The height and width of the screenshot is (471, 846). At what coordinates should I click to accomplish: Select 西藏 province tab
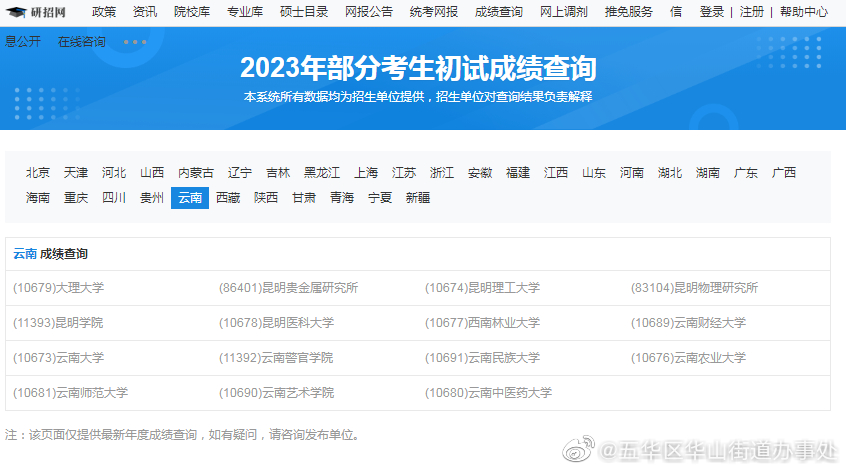(228, 198)
